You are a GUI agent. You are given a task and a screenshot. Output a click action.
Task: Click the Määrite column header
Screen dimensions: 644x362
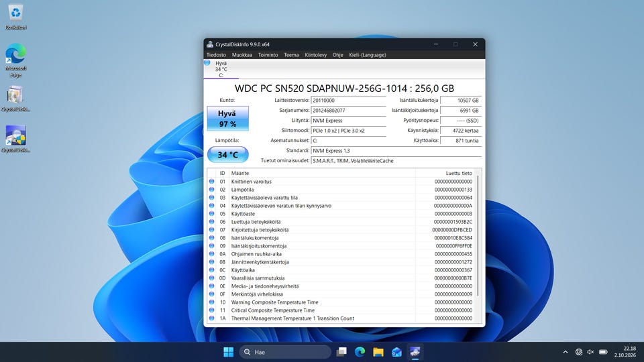(322, 173)
